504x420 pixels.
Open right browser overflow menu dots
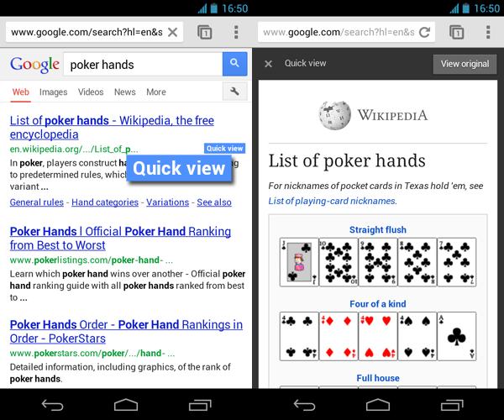pos(488,32)
